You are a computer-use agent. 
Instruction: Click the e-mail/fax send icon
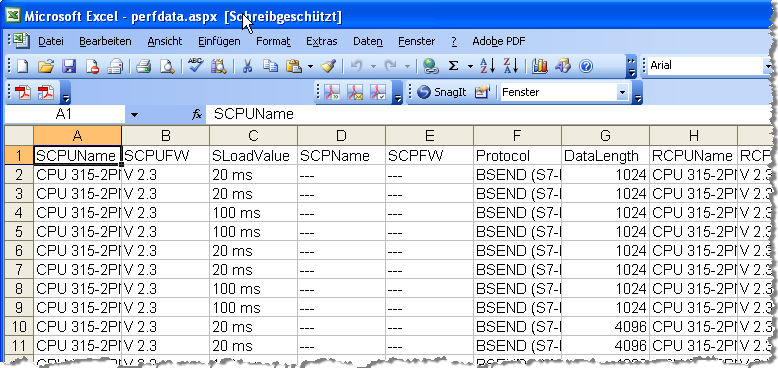click(115, 66)
